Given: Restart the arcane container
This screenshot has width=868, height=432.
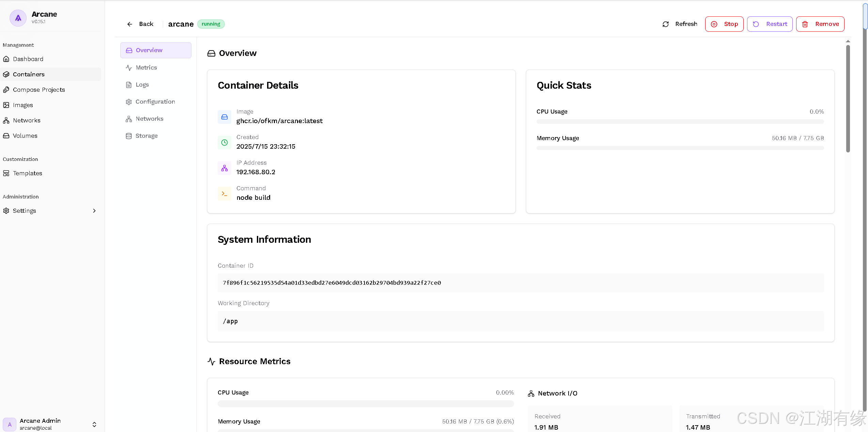Looking at the screenshot, I should point(770,24).
